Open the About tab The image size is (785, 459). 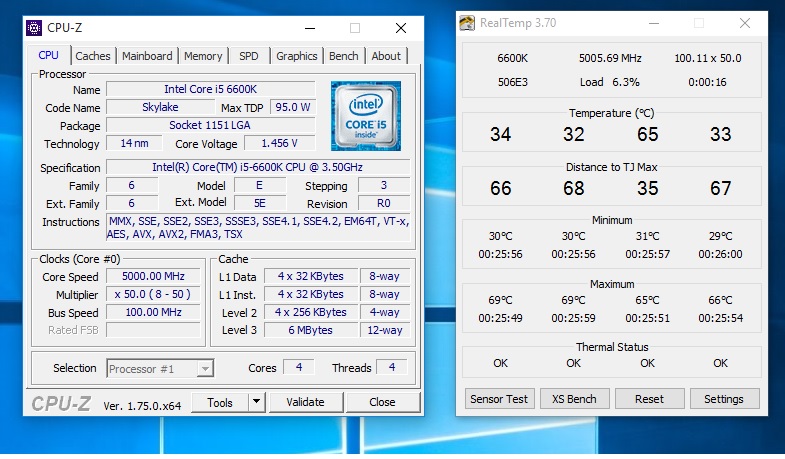click(x=386, y=56)
